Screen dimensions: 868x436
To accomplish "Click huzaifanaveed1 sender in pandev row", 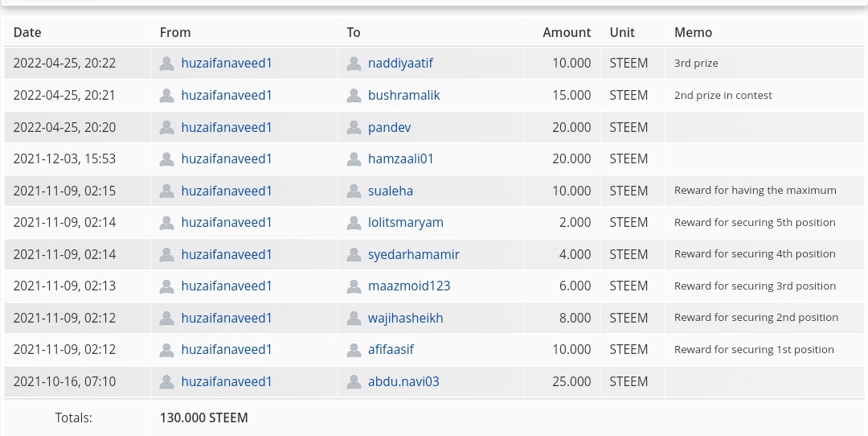I will pos(227,127).
